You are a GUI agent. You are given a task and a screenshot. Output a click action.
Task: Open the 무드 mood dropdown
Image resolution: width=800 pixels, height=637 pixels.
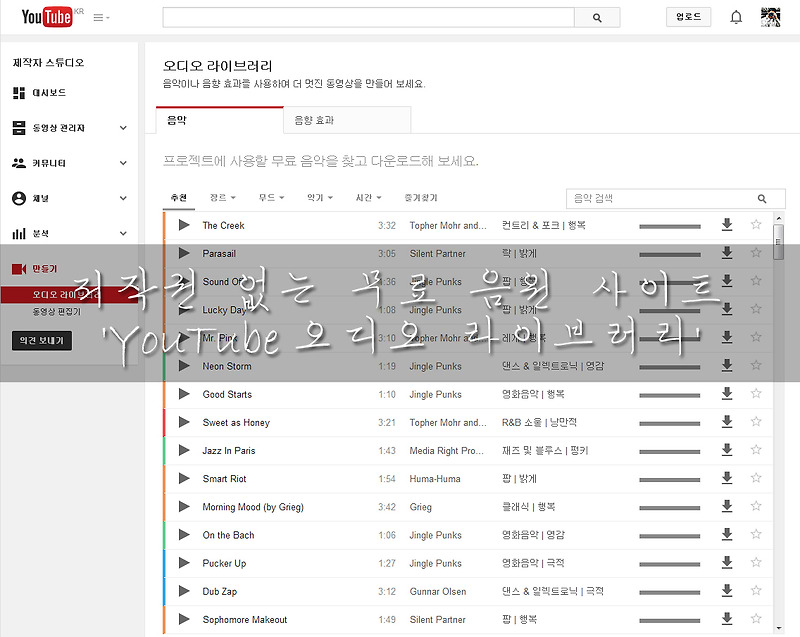point(271,198)
